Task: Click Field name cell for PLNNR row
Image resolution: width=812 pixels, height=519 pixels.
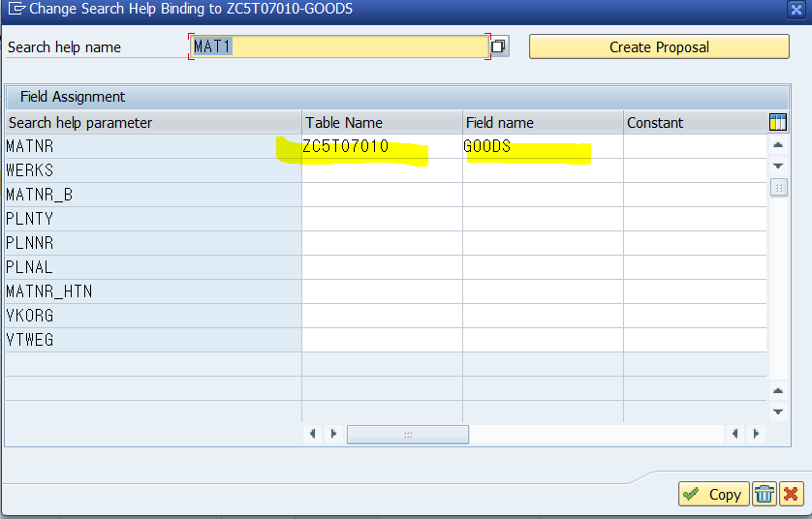Action: [x=543, y=243]
